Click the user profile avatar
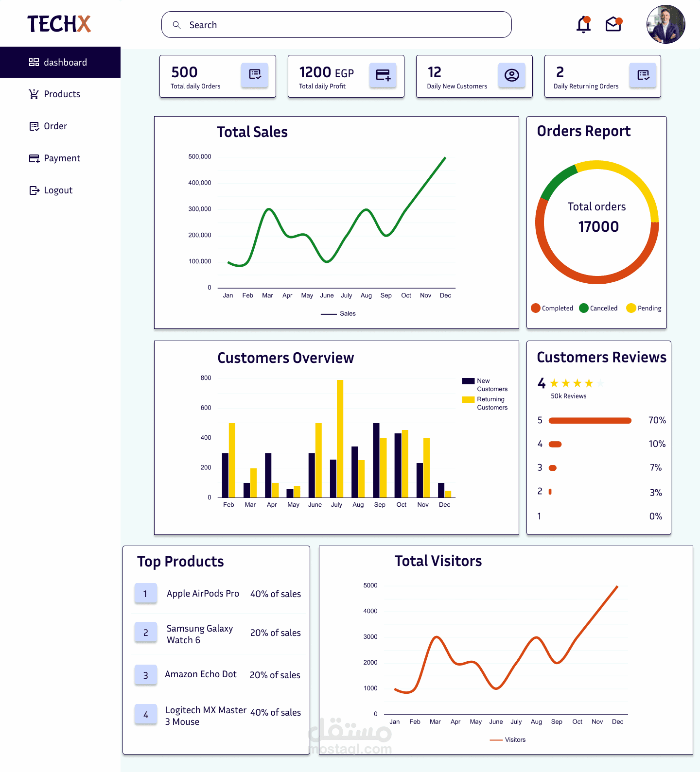Image resolution: width=700 pixels, height=772 pixels. point(666,24)
